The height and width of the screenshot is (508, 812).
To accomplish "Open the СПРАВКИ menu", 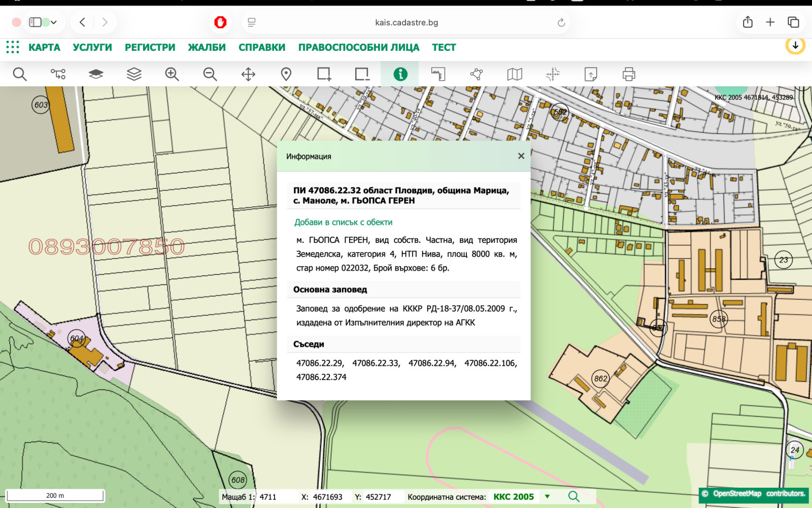I will 262,47.
